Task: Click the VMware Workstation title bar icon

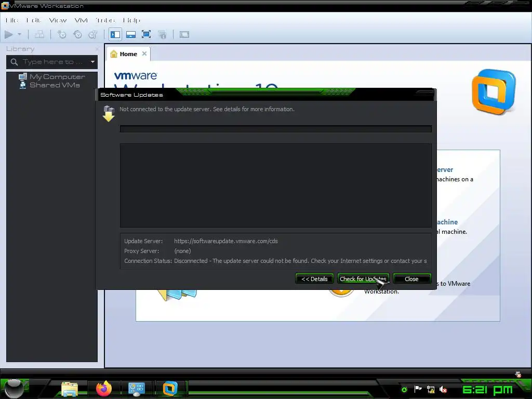Action: click(x=5, y=6)
